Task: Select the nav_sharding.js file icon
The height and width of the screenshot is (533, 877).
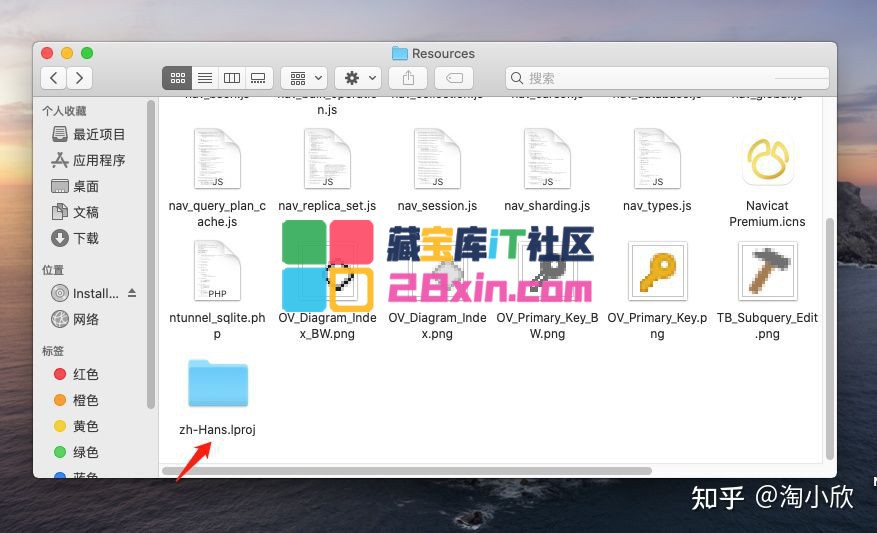Action: click(547, 159)
